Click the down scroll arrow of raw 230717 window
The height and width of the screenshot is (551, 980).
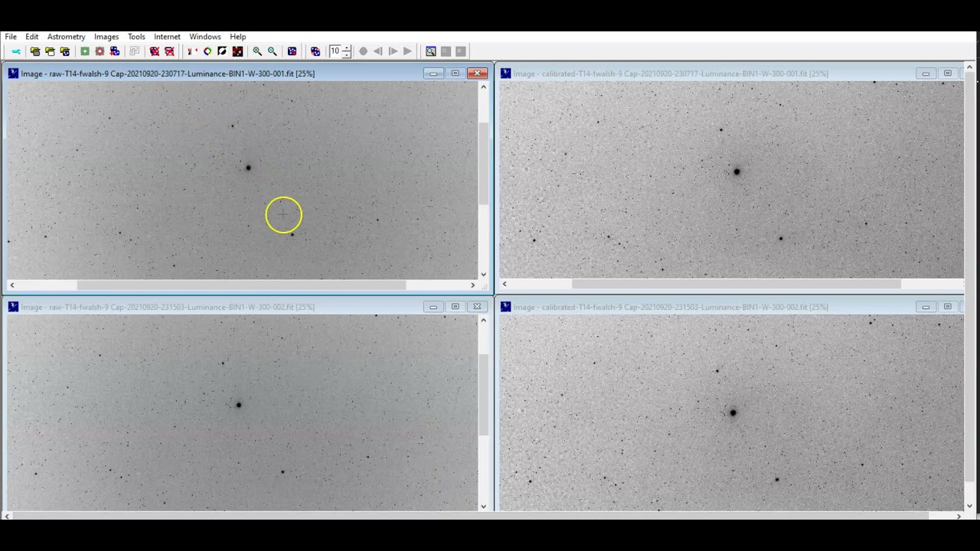[x=483, y=274]
